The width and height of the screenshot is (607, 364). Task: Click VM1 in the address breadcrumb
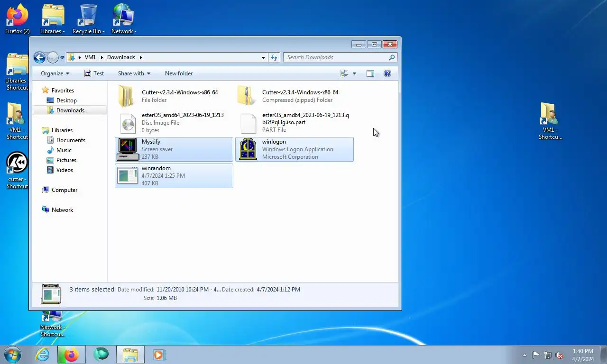point(90,57)
